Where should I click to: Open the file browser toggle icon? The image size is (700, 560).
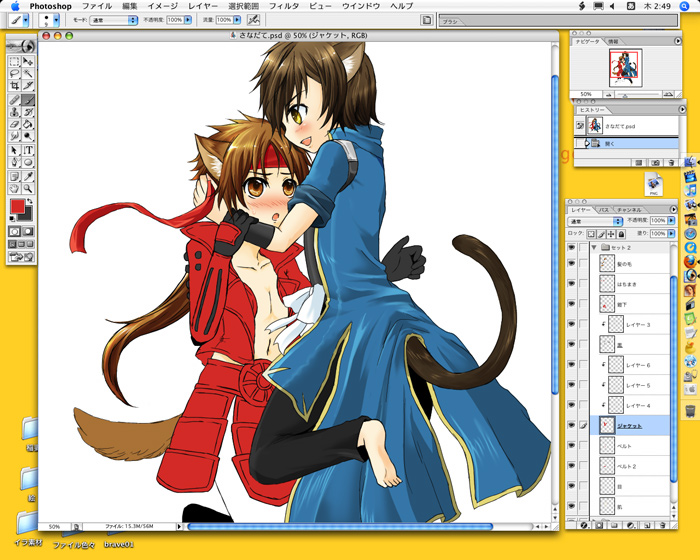click(x=427, y=20)
